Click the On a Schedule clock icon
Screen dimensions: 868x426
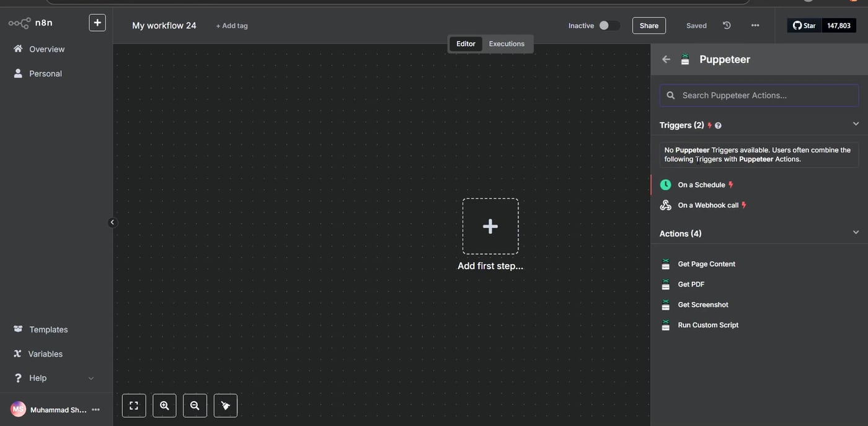point(665,185)
